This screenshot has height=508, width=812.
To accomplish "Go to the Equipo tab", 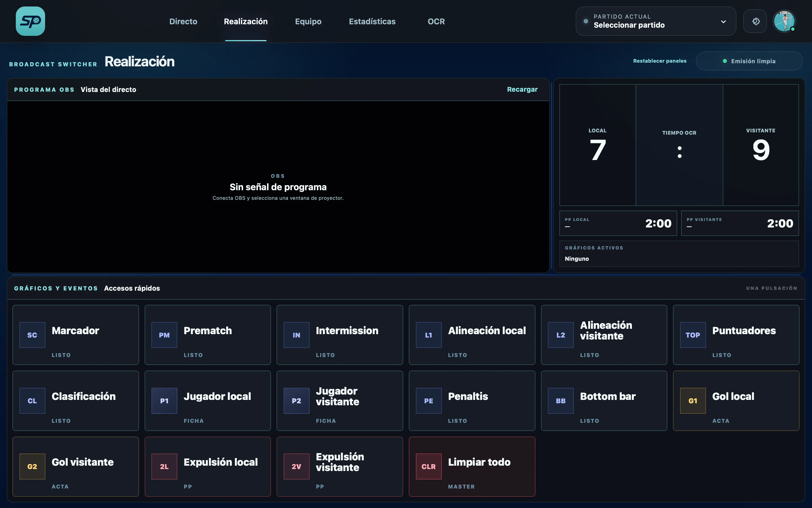I will click(x=308, y=21).
